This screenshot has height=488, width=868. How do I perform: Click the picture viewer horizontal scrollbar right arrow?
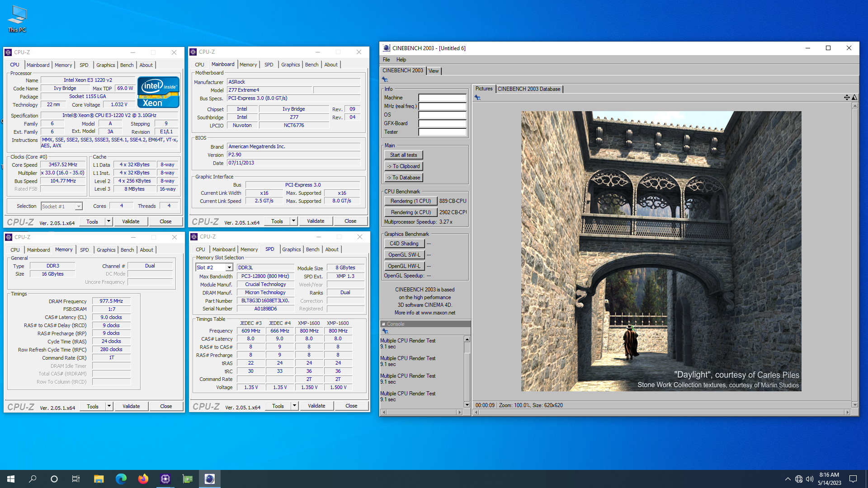tap(848, 412)
